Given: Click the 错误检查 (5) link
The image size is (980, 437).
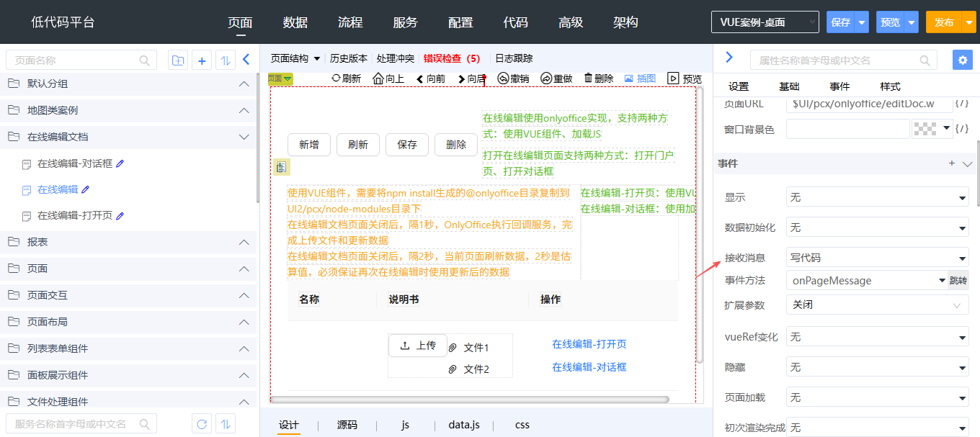Looking at the screenshot, I should [x=451, y=58].
